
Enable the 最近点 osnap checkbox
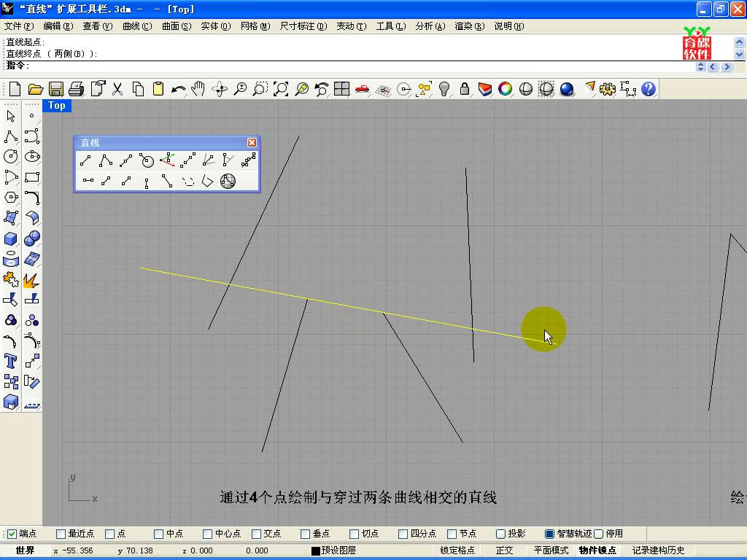pos(61,534)
